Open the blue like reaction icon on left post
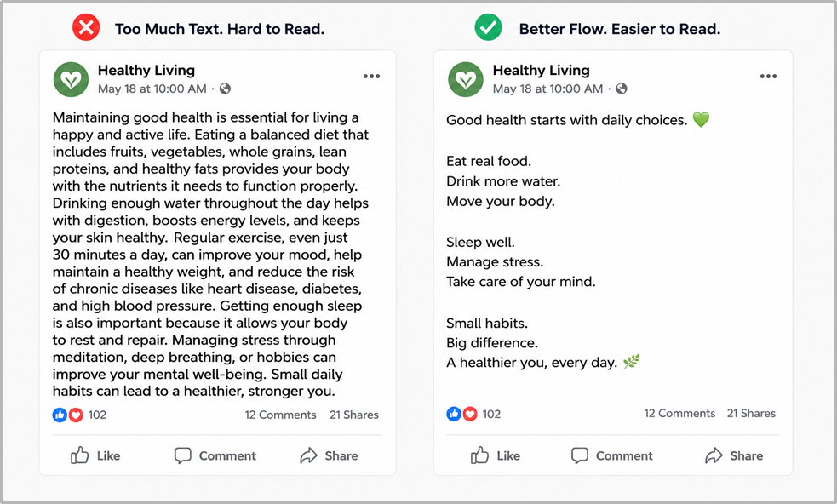Viewport: 837px width, 504px height. [x=60, y=415]
